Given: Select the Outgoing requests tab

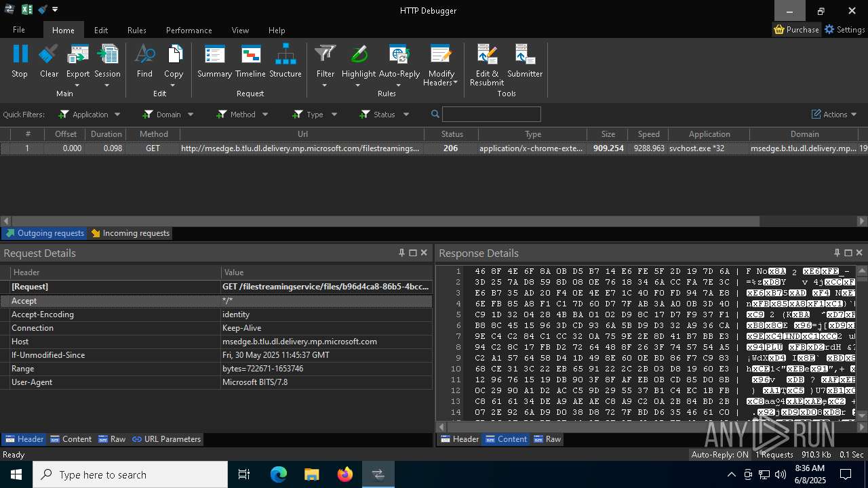Looking at the screenshot, I should click(x=44, y=233).
